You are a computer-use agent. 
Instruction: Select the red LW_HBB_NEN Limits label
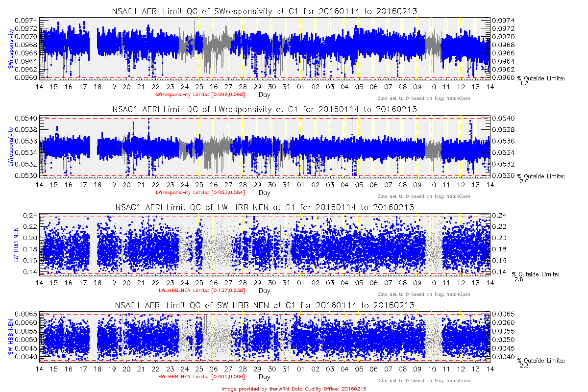click(x=200, y=290)
